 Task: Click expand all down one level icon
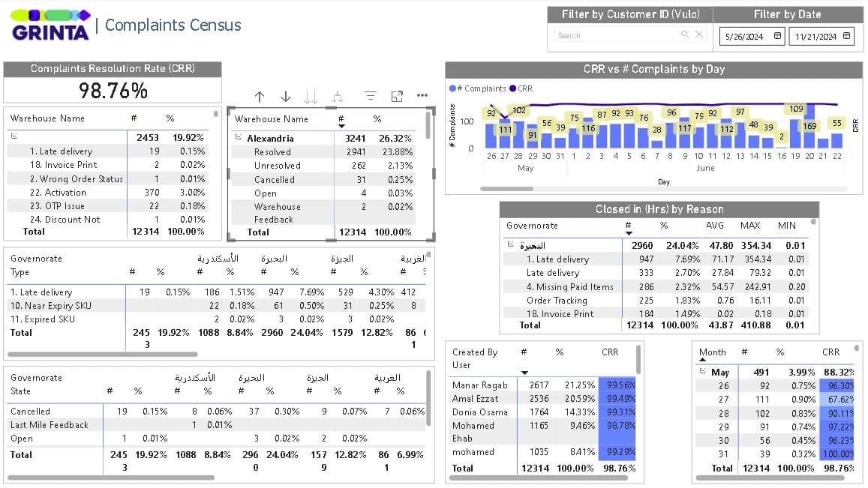click(x=338, y=97)
